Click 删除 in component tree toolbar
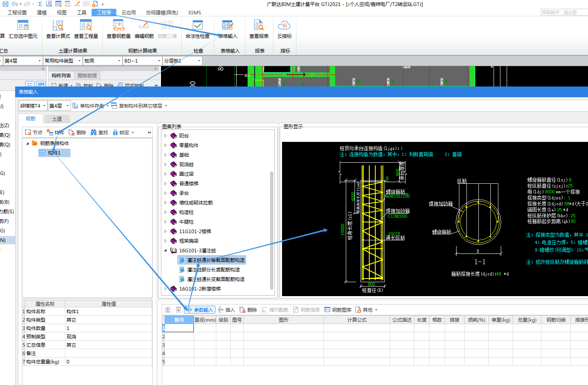The height and width of the screenshot is (385, 588). coord(77,132)
